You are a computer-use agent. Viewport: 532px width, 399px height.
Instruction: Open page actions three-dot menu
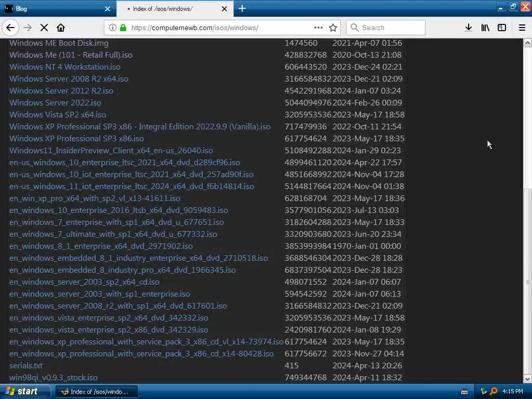(318, 28)
